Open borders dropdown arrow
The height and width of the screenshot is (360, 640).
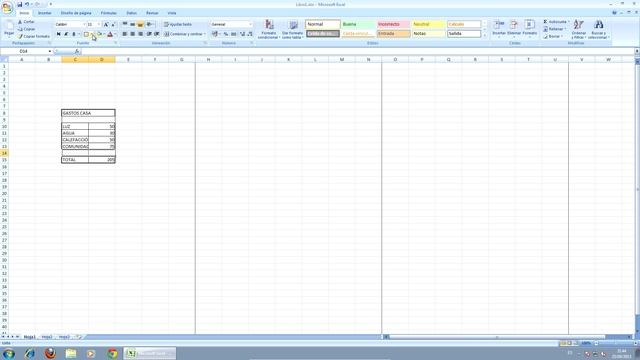click(92, 34)
